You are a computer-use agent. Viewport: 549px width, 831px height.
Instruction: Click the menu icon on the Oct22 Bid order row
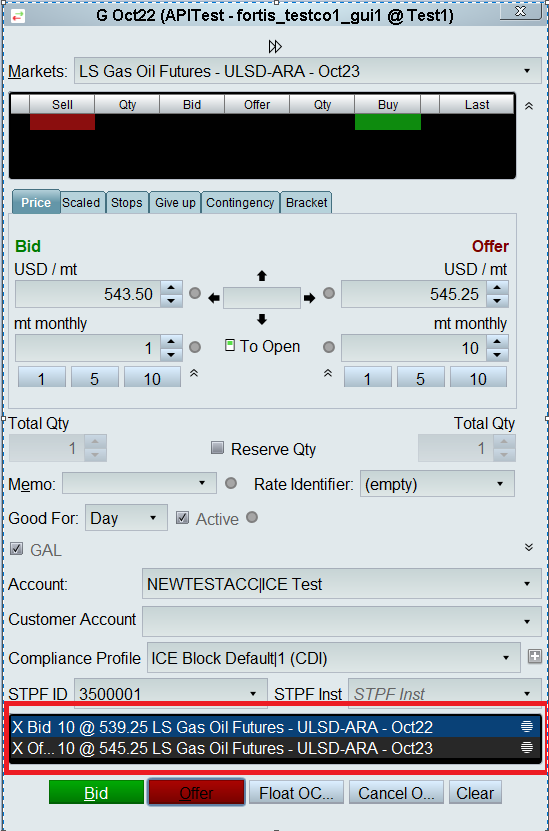527,726
